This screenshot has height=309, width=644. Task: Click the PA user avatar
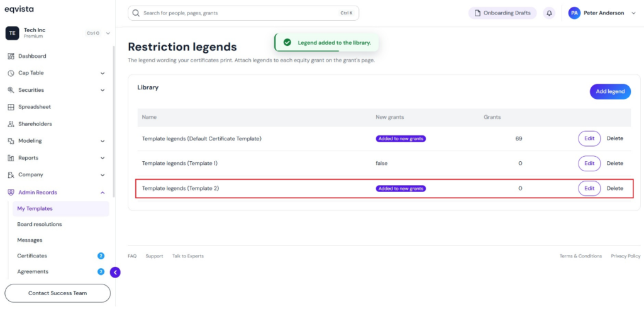pos(574,13)
